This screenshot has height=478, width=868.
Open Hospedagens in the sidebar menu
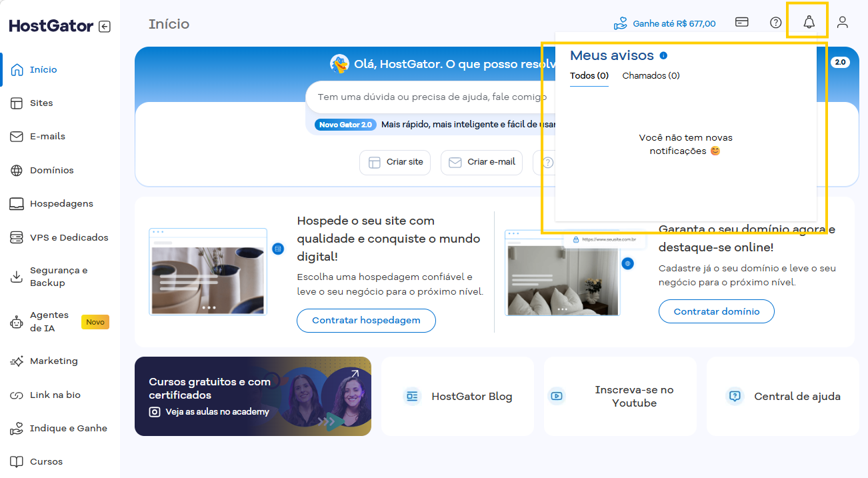coord(60,203)
